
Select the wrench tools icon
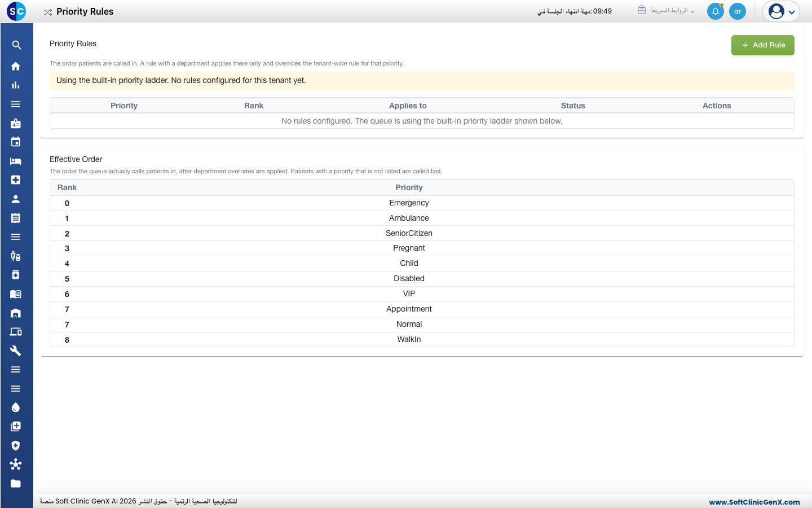(x=16, y=351)
